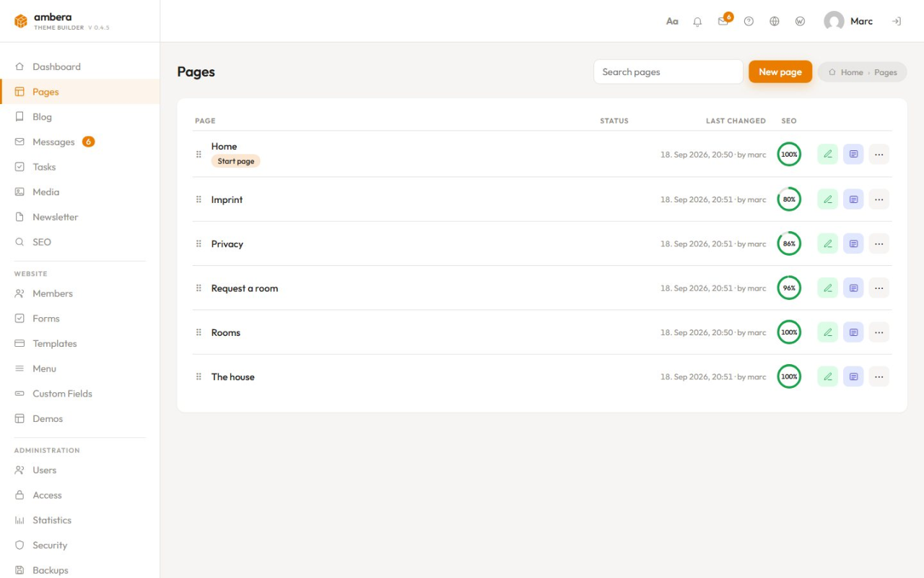Open Messages in the sidebar
Viewport: 924px width, 578px height.
(79, 142)
